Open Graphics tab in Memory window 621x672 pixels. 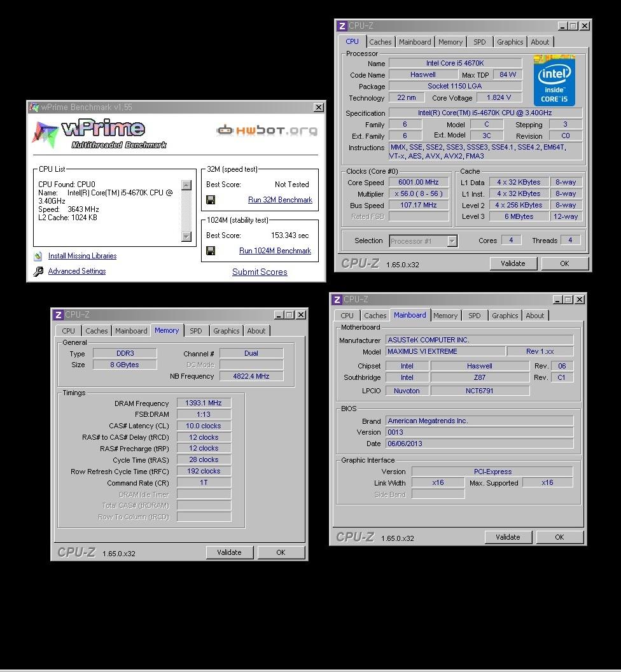click(227, 331)
